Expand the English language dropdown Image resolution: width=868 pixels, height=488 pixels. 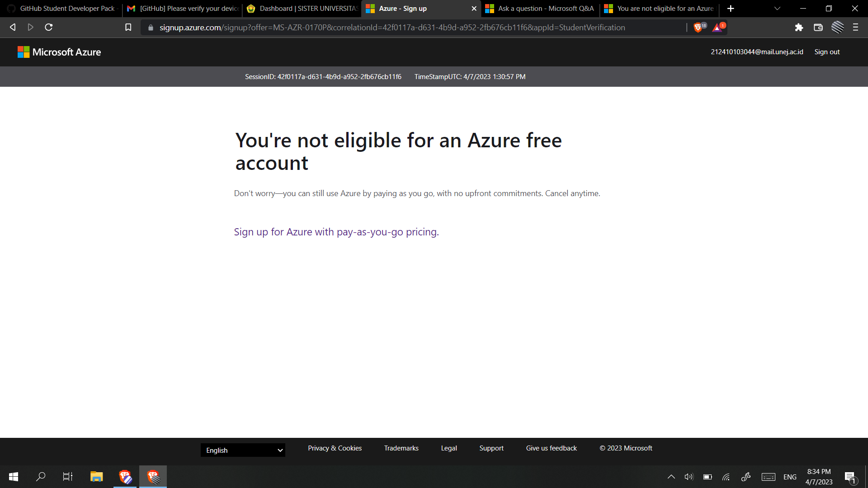coord(243,450)
